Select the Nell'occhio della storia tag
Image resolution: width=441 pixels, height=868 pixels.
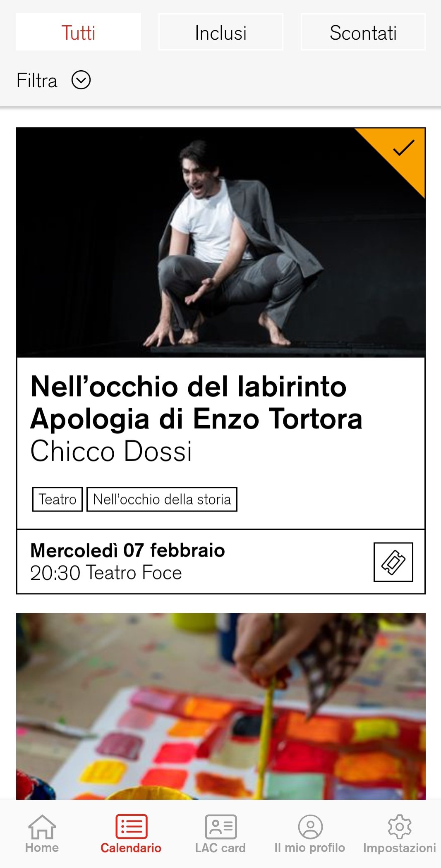pos(162,499)
